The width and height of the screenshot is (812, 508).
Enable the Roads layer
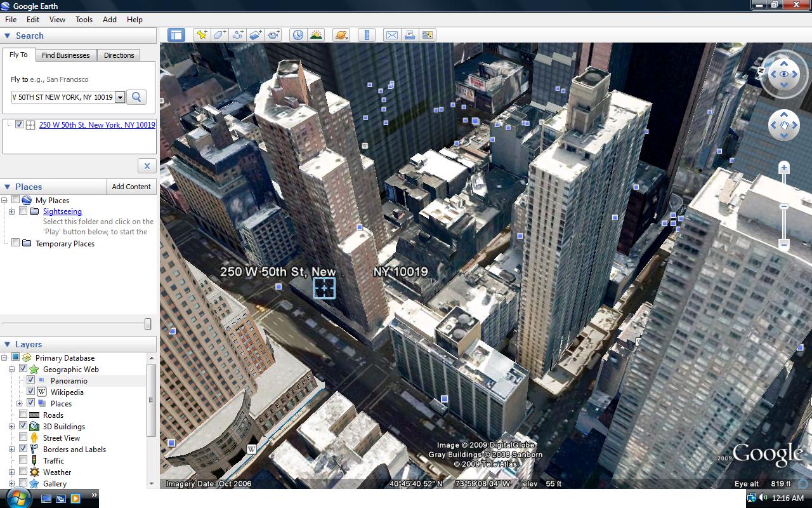tap(23, 415)
